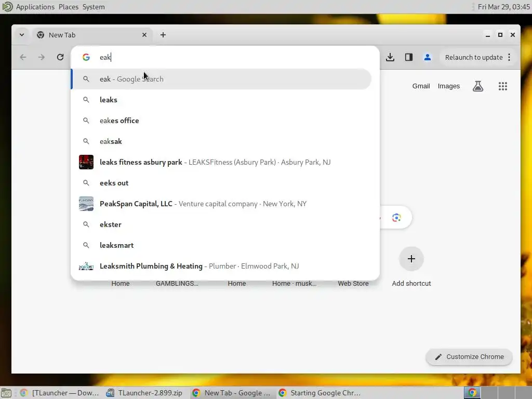Open the Google apps grid icon

point(503,86)
